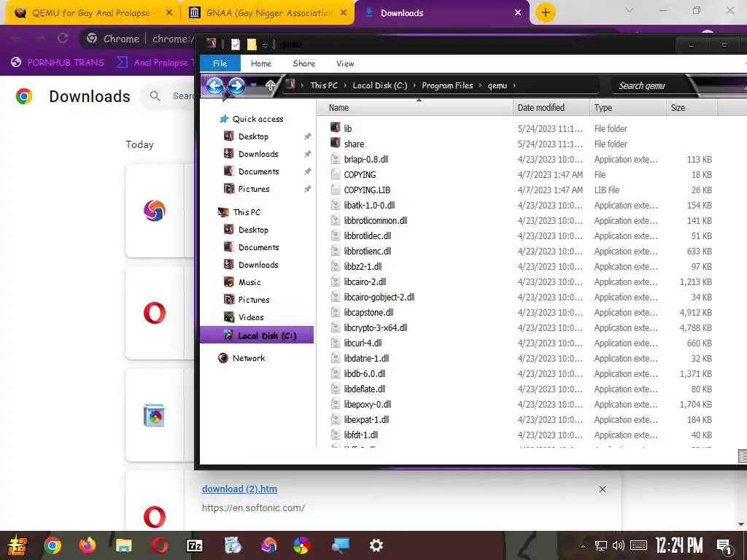Image resolution: width=747 pixels, height=560 pixels.
Task: Remove download (2).htm entry with X button
Action: (602, 489)
